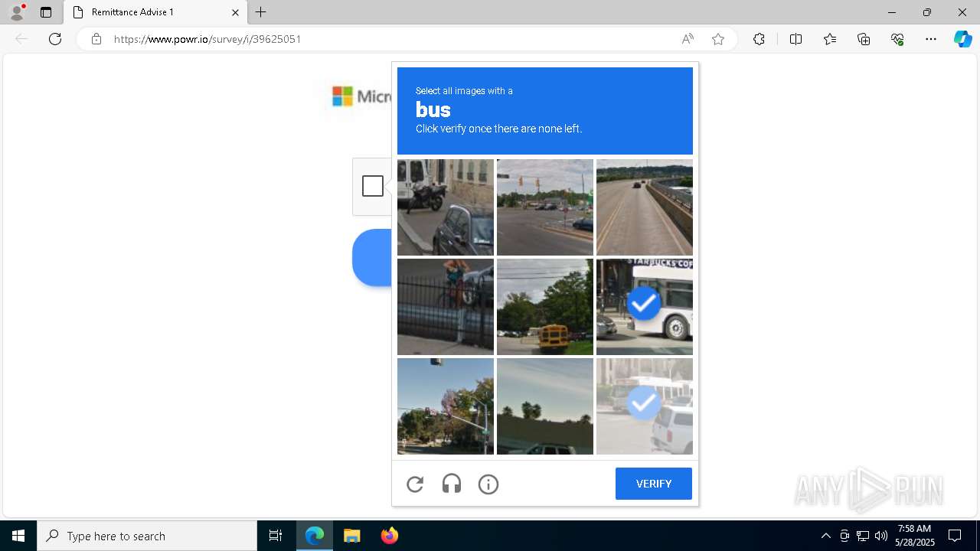This screenshot has width=980, height=551.
Task: Open a new browser tab
Action: pyautogui.click(x=261, y=12)
